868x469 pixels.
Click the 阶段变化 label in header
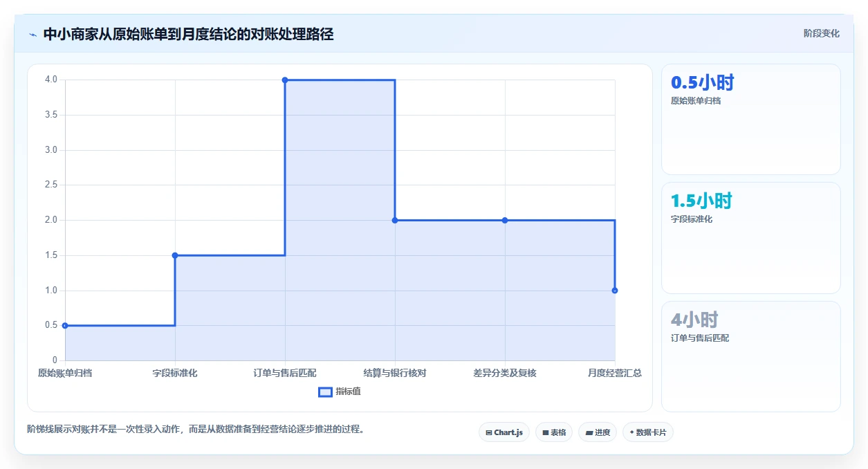822,33
